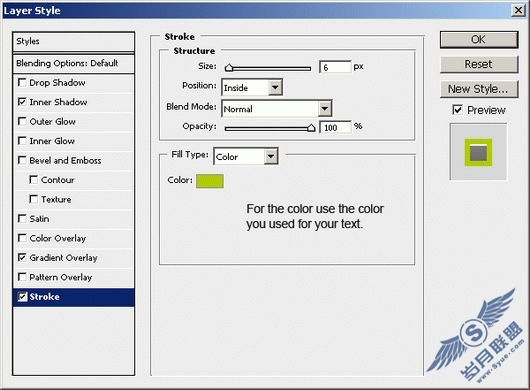Click the New Style... button
Viewport: 530px width, 390px height.
(479, 89)
